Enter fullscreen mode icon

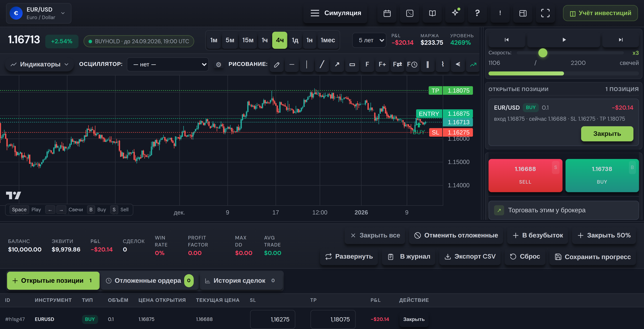545,13
